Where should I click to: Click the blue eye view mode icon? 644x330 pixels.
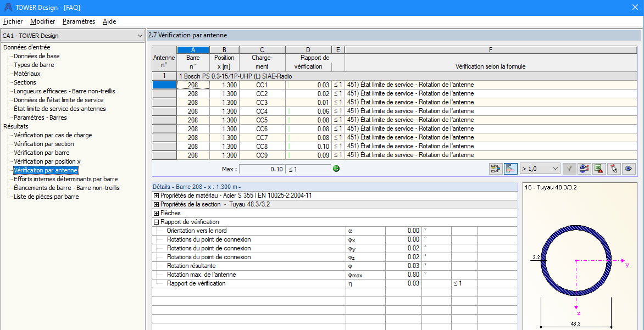[628, 168]
